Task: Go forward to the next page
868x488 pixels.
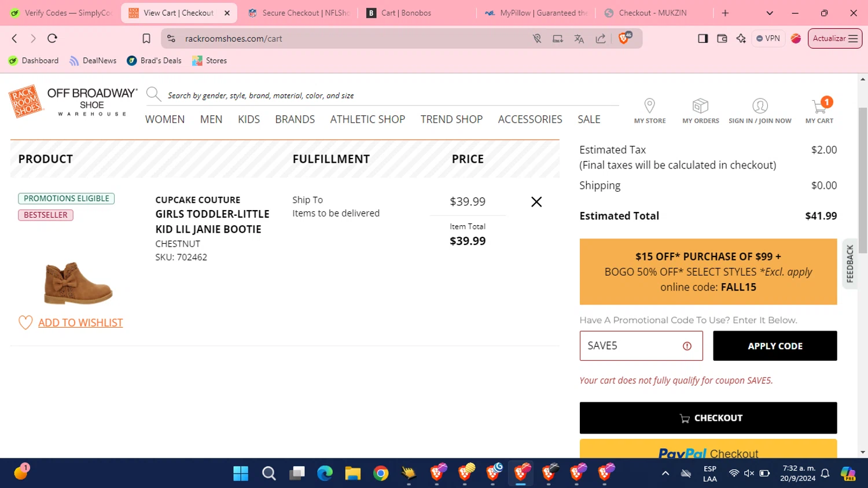Action: (x=33, y=38)
